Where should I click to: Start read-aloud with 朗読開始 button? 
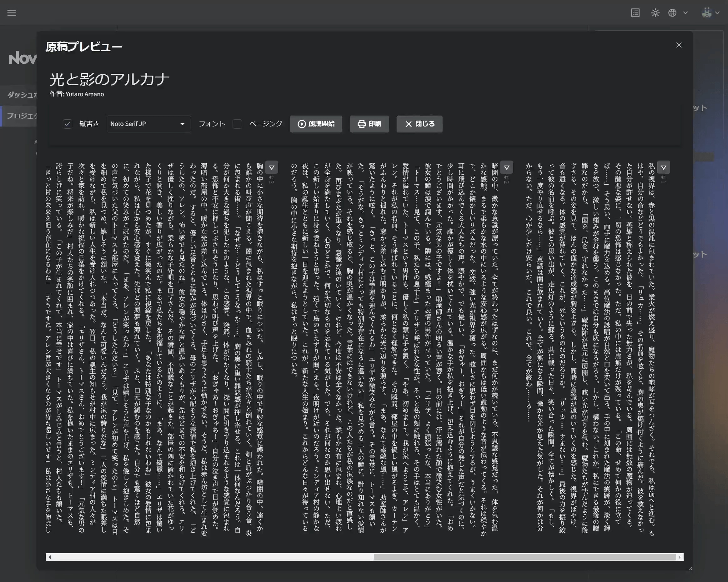click(316, 124)
